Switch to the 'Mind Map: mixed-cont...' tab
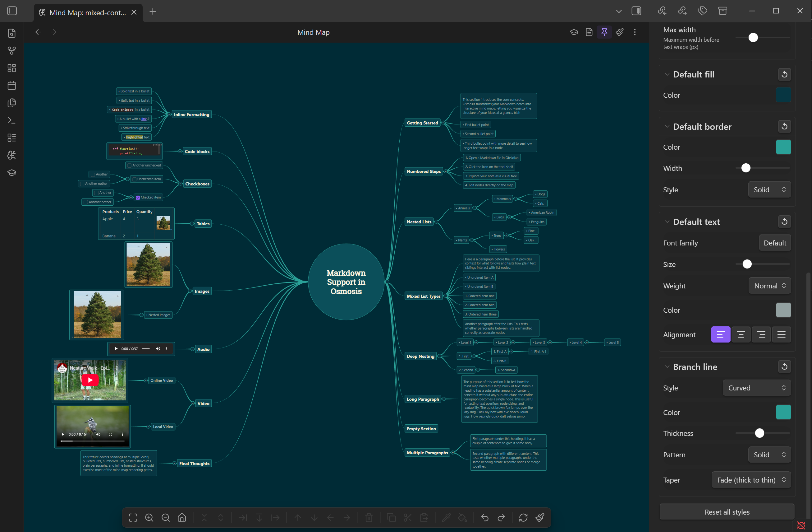 (x=87, y=12)
